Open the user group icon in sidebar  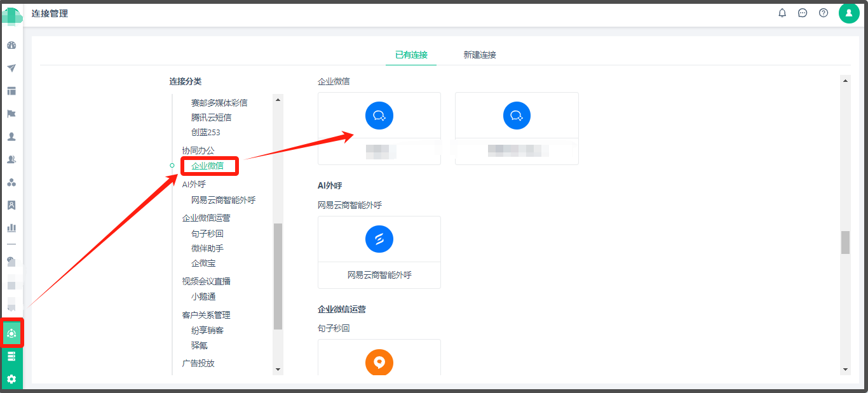click(x=11, y=159)
